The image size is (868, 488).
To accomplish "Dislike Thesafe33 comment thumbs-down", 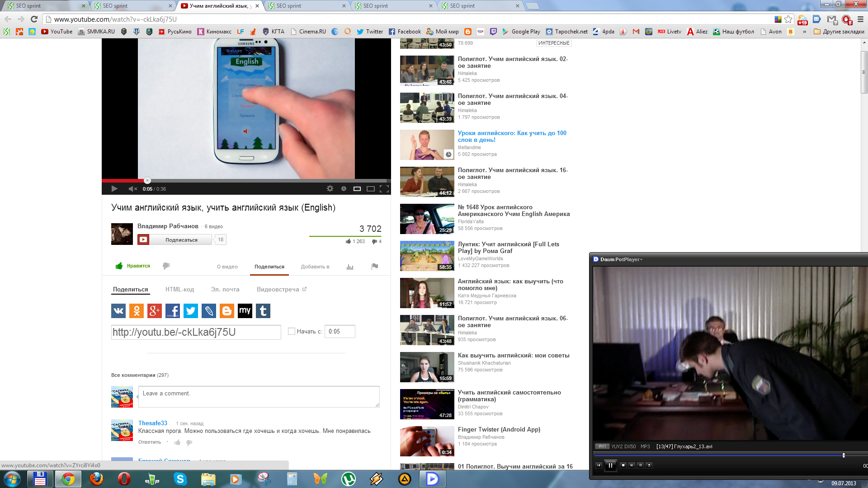I will [x=189, y=442].
